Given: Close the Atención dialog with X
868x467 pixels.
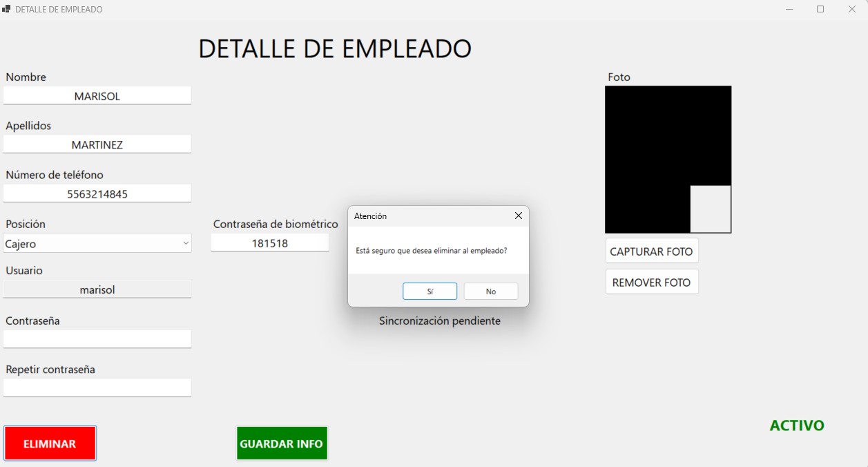Looking at the screenshot, I should 518,216.
